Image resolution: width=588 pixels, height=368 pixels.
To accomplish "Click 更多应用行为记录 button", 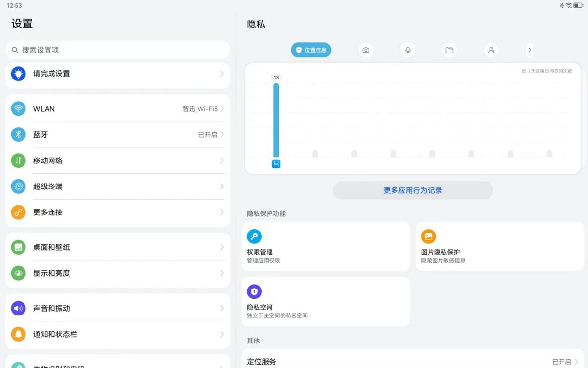I will pos(413,190).
